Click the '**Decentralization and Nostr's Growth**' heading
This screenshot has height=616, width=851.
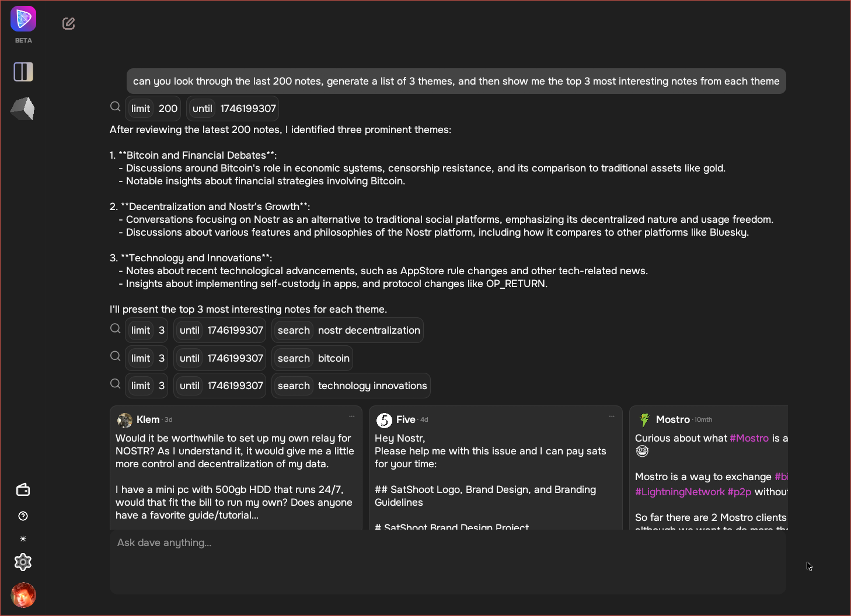[x=215, y=206]
